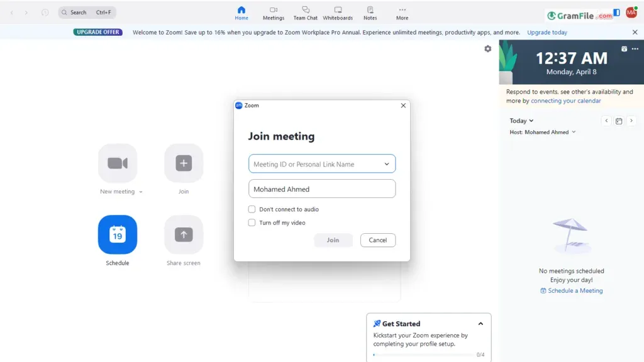Expand the New meeting options arrow
Screen dimensions: 644x362
141,192
